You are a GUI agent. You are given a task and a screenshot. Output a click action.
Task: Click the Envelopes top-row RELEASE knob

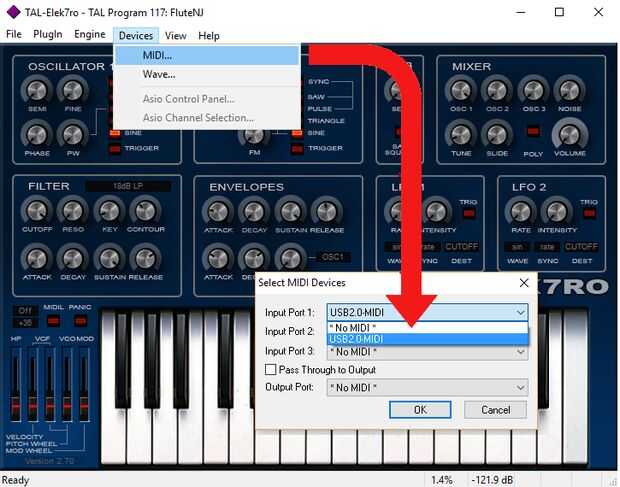pyautogui.click(x=327, y=211)
